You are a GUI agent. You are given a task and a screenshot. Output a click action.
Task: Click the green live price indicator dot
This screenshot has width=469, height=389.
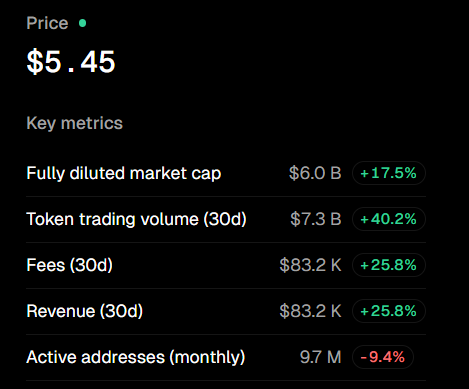[x=82, y=23]
